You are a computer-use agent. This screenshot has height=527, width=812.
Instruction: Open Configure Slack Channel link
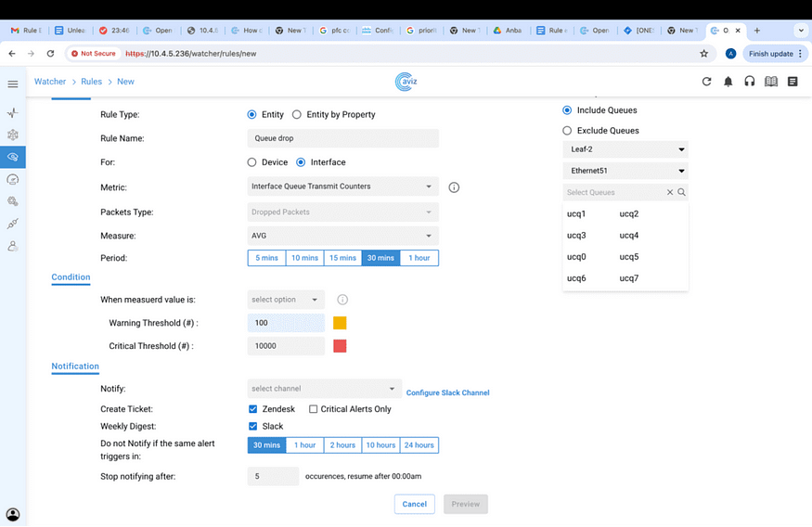tap(447, 392)
